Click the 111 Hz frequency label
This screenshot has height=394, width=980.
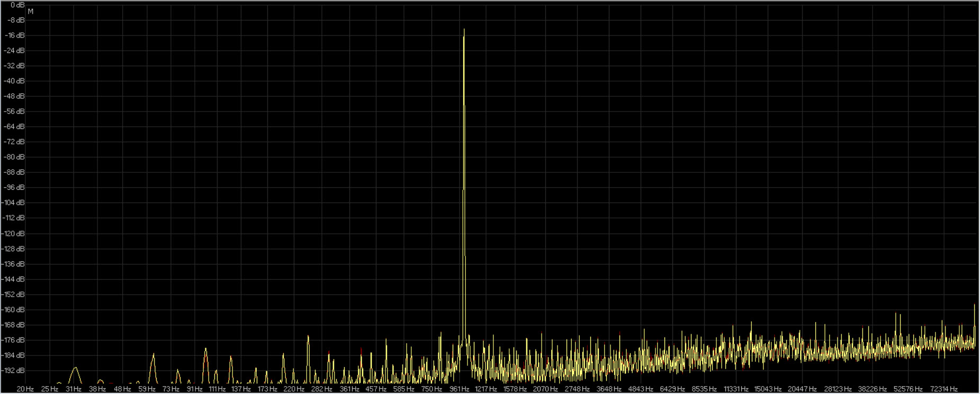pyautogui.click(x=217, y=389)
